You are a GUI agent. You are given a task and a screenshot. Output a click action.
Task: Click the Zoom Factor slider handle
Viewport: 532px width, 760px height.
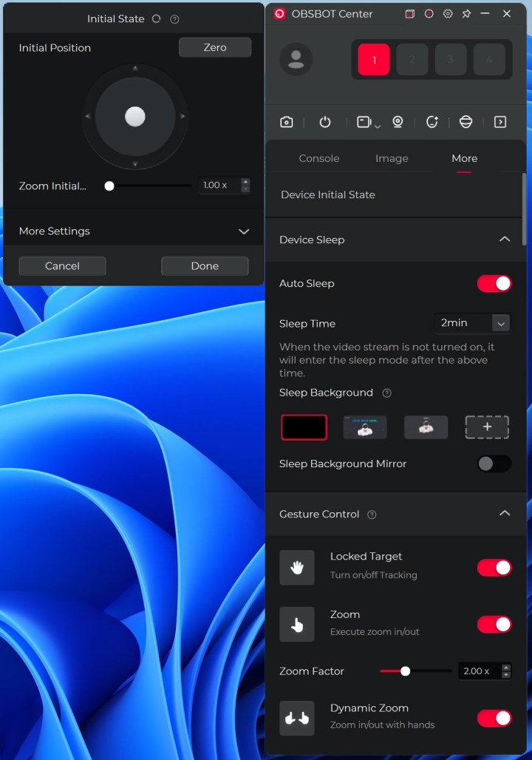(405, 671)
